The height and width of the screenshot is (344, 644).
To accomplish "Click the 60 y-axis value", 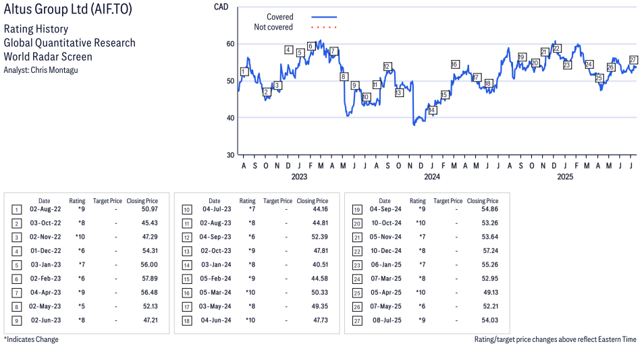I will coord(230,44).
